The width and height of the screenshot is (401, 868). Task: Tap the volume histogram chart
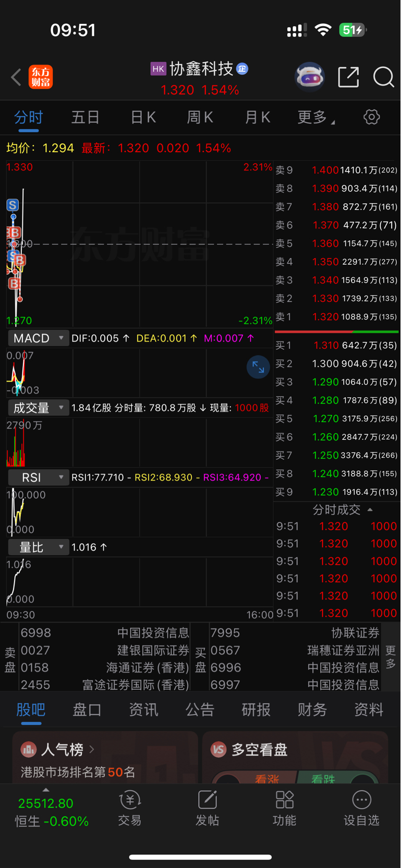click(x=140, y=443)
